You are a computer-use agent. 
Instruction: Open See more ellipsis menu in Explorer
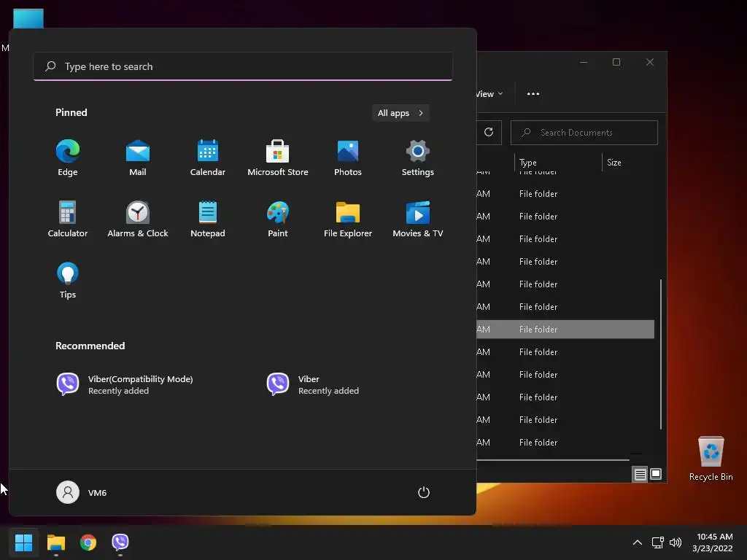[533, 94]
